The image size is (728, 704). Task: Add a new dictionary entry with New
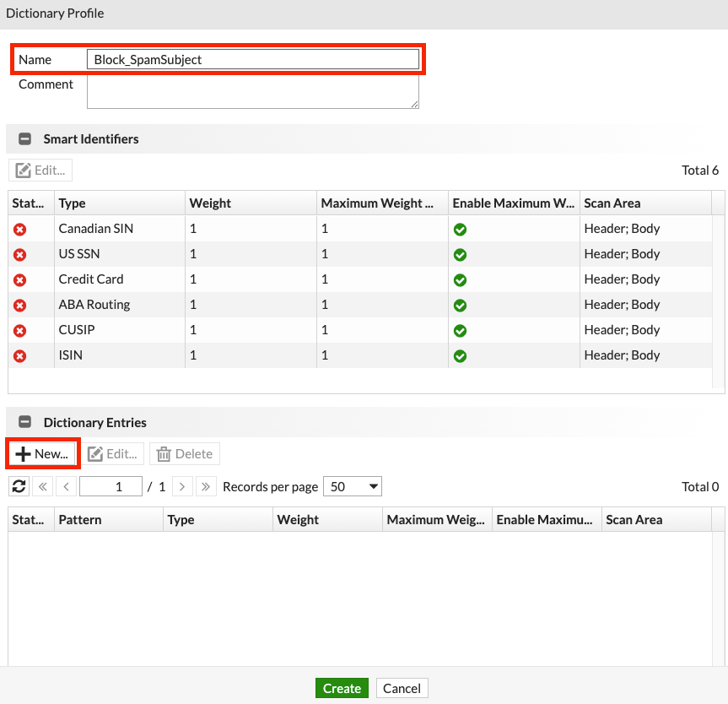click(x=43, y=454)
